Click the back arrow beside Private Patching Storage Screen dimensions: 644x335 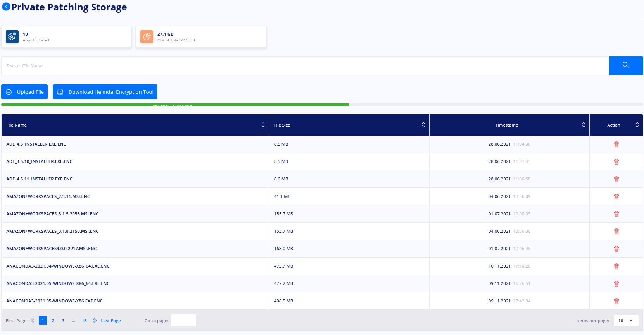pos(6,7)
